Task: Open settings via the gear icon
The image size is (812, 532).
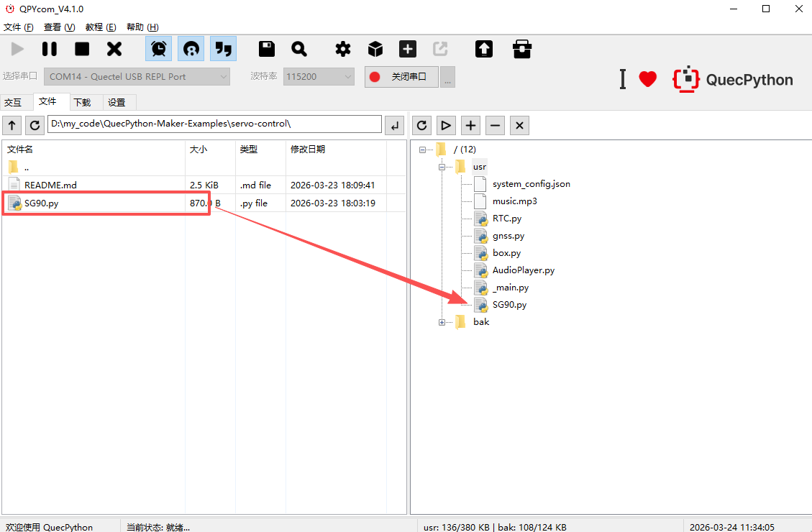Action: [343, 49]
